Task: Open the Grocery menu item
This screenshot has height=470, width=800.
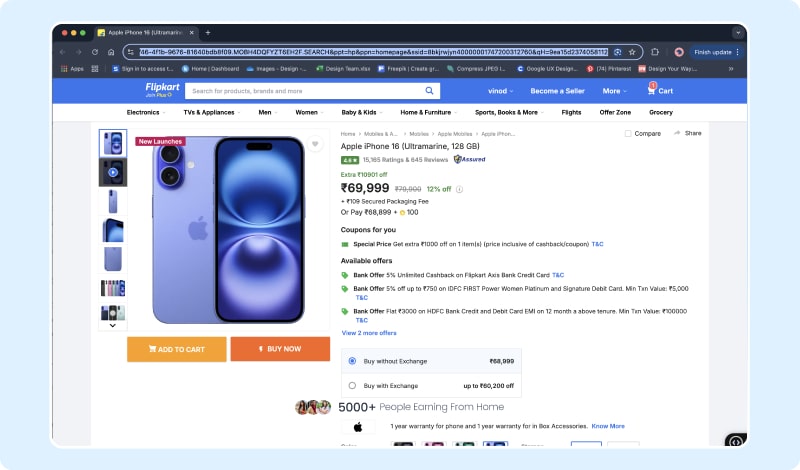Action: coord(661,112)
